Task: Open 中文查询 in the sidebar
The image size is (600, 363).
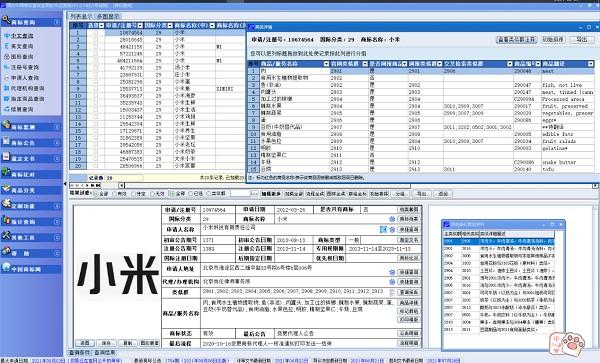Action: pos(22,36)
